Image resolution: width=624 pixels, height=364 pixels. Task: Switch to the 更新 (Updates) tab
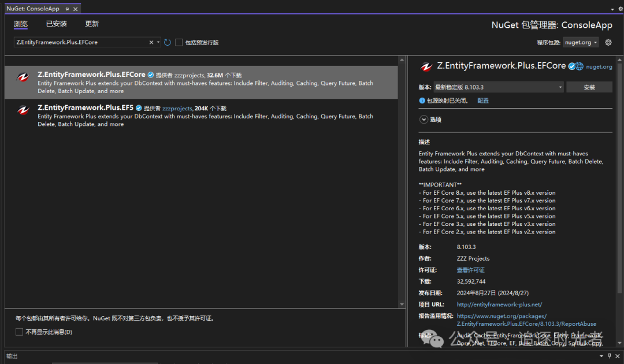92,24
